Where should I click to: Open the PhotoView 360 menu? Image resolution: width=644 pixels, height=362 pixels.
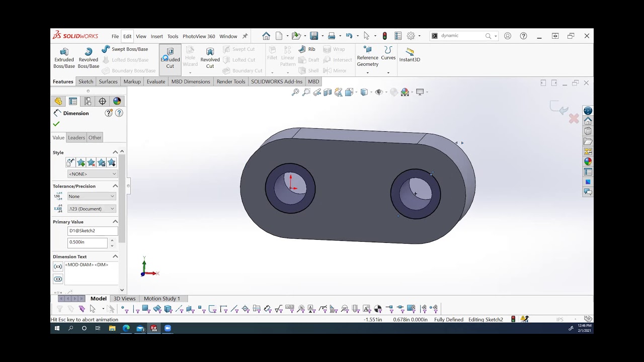[199, 36]
